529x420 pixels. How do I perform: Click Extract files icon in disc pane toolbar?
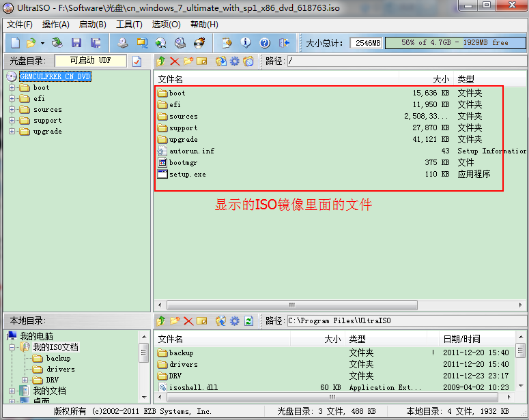[221, 61]
